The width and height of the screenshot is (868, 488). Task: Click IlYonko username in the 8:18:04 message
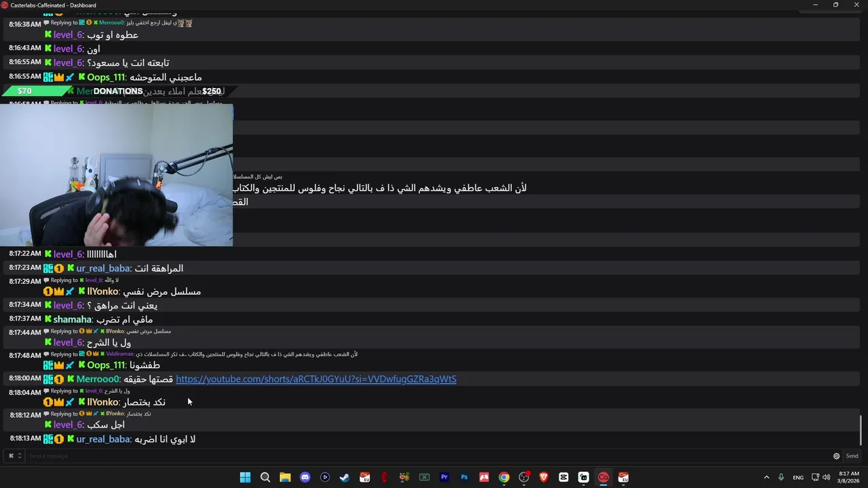(102, 403)
